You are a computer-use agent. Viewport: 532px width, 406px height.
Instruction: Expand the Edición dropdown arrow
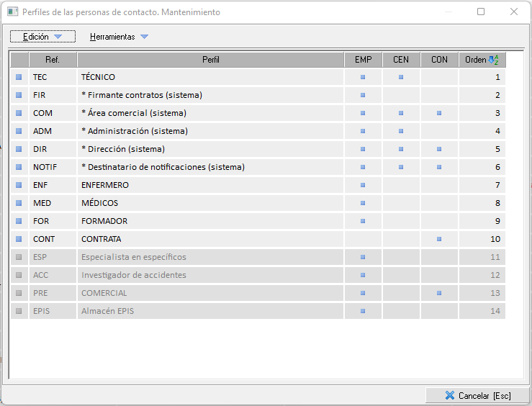click(x=58, y=37)
